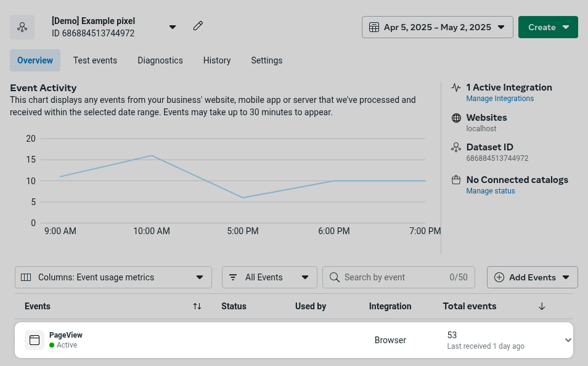
Task: Click the Event Activity heading
Action: click(43, 87)
